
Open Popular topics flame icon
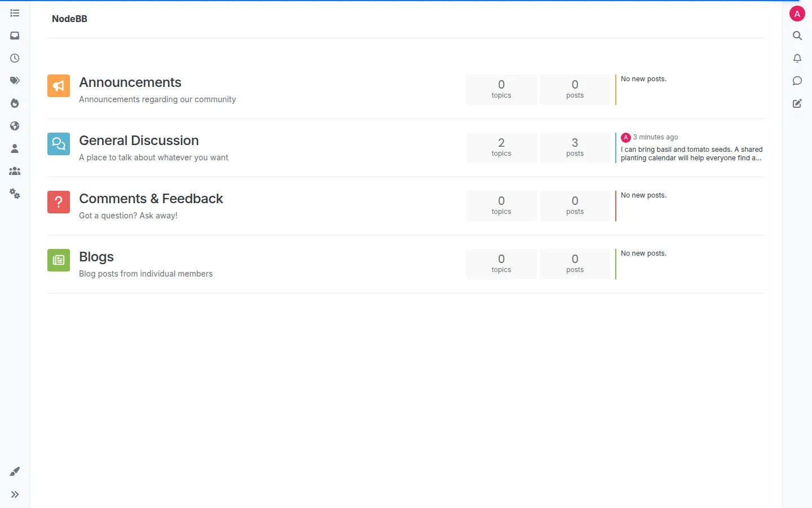[15, 103]
